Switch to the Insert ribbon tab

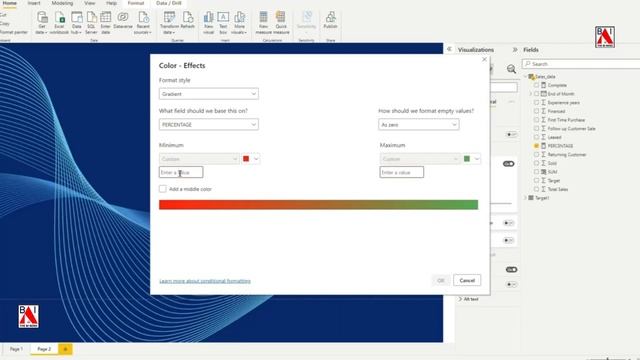34,3
